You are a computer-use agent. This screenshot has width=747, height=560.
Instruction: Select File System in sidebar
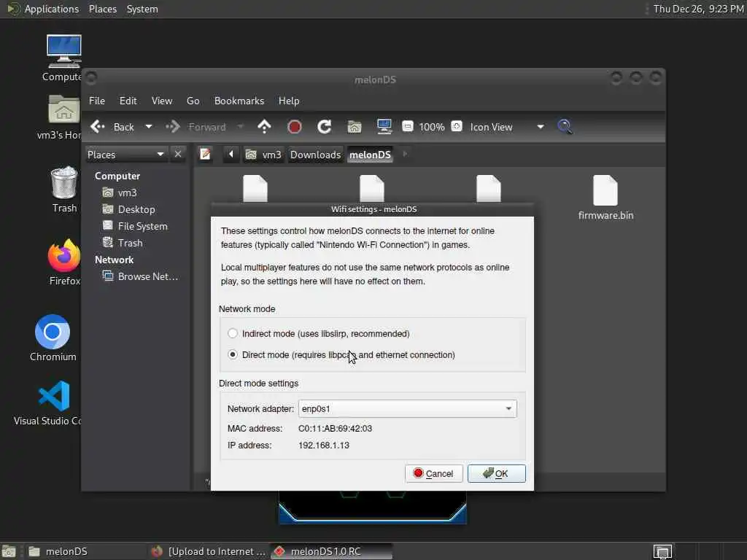(142, 226)
